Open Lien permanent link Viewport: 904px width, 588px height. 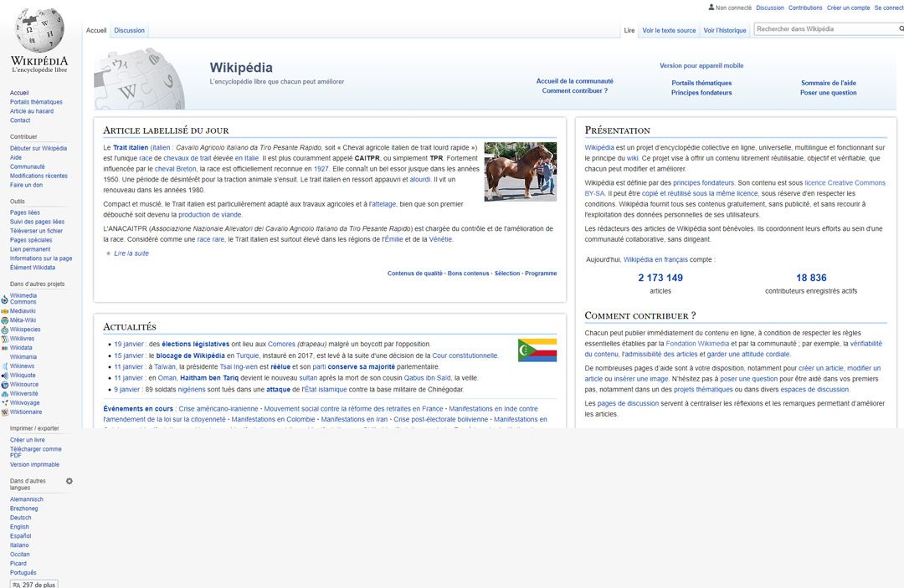coord(30,249)
